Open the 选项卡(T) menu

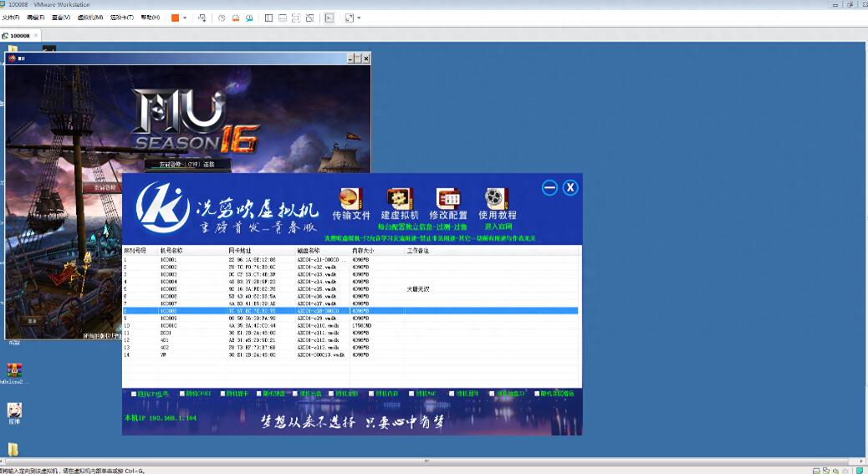pos(122,18)
